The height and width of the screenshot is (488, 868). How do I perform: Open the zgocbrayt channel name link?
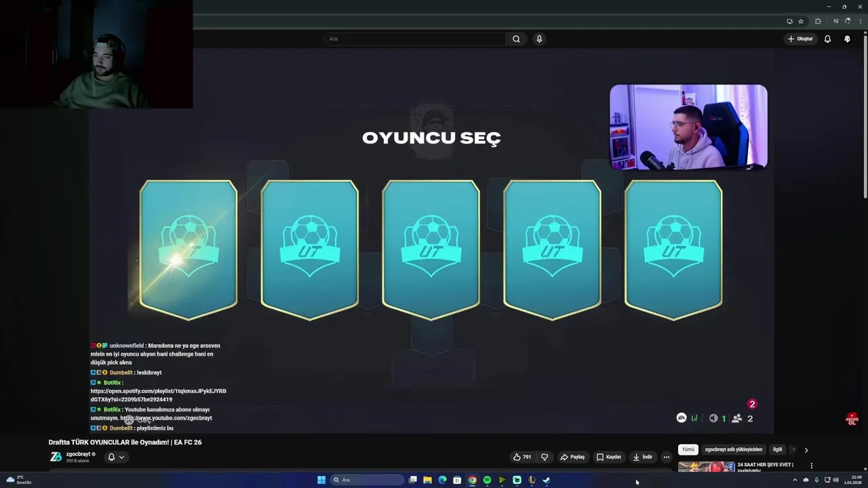[78, 454]
